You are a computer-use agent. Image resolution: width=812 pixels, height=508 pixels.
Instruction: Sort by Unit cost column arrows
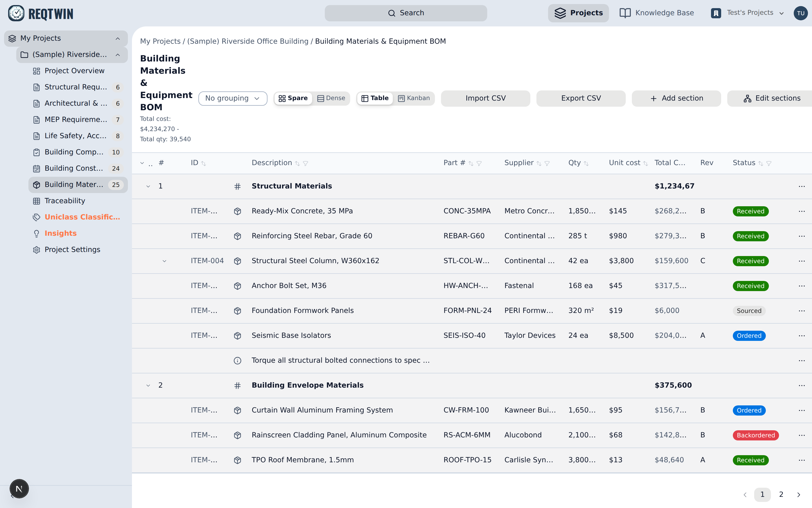pyautogui.click(x=645, y=163)
